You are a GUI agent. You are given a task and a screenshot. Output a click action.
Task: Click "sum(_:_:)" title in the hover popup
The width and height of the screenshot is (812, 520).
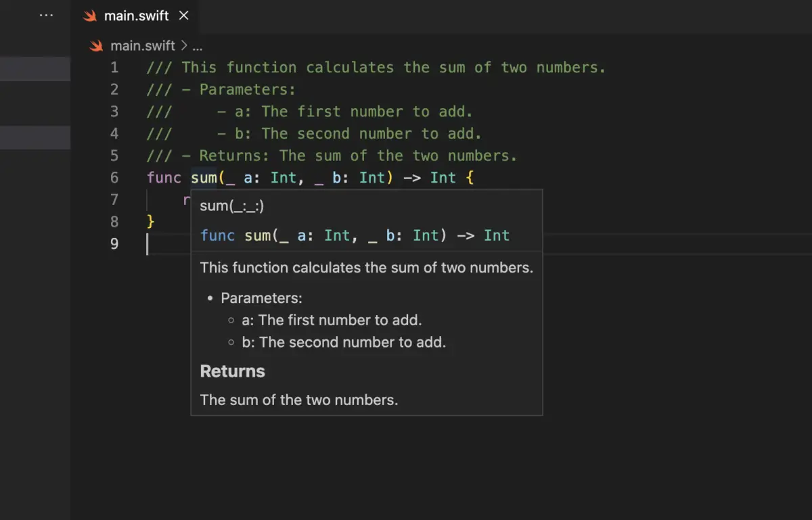pyautogui.click(x=232, y=206)
